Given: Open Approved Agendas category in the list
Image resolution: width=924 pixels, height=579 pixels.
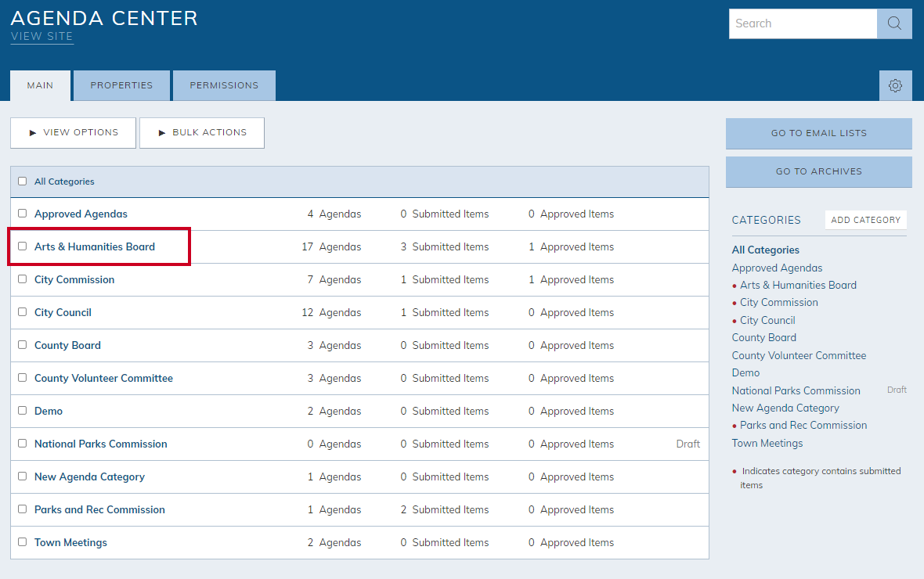Looking at the screenshot, I should point(81,214).
